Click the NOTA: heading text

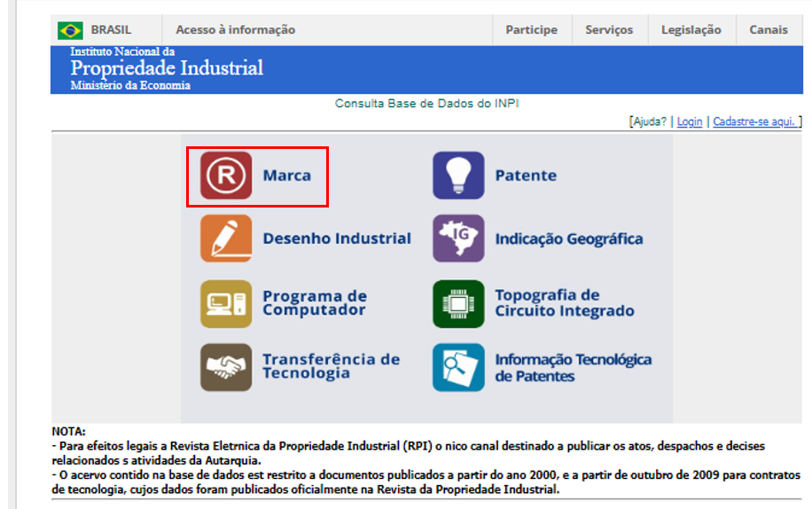tap(68, 431)
